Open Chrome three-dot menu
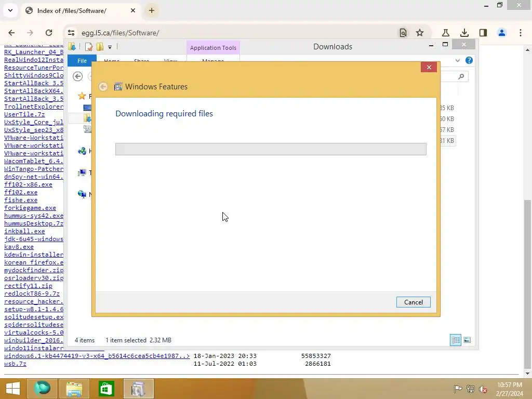 pos(521,33)
